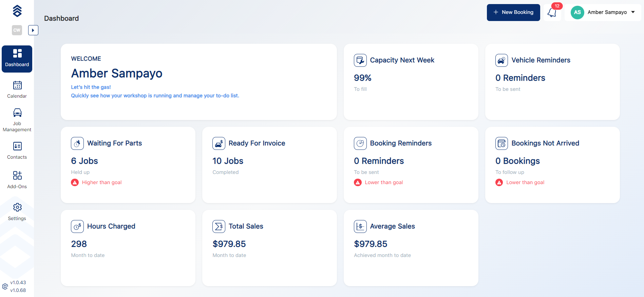Click the Booking Reminders clock icon
Image resolution: width=644 pixels, height=297 pixels.
point(360,143)
